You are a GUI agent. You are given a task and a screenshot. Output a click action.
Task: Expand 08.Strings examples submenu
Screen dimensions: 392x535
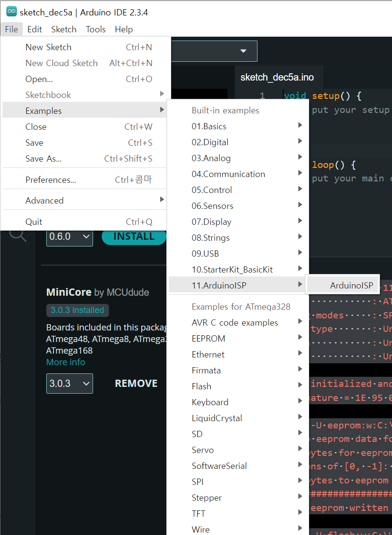pyautogui.click(x=239, y=237)
